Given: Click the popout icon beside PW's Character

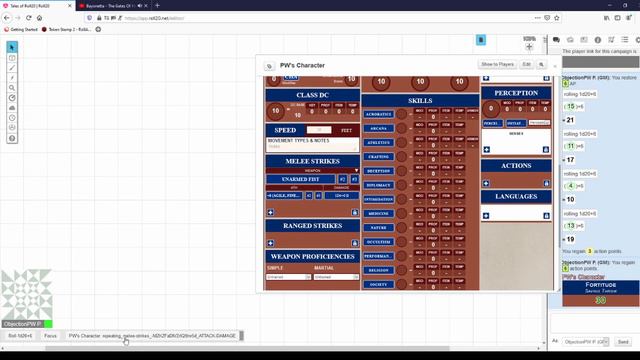Looking at the screenshot, I should (x=269, y=66).
